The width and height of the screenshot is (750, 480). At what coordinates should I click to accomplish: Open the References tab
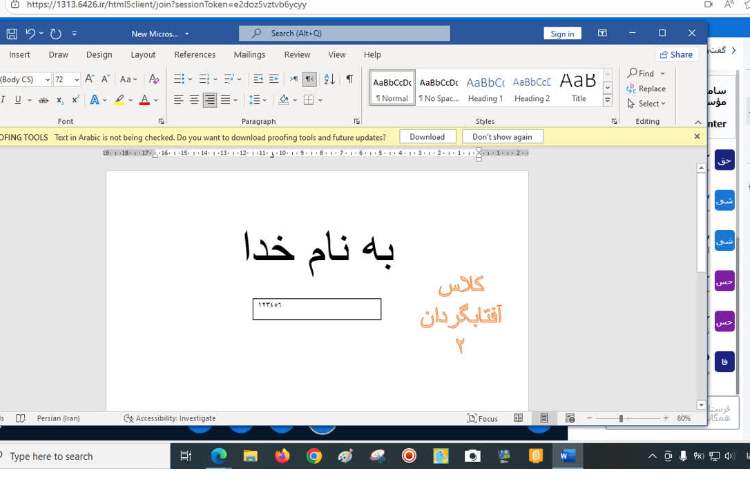(195, 55)
